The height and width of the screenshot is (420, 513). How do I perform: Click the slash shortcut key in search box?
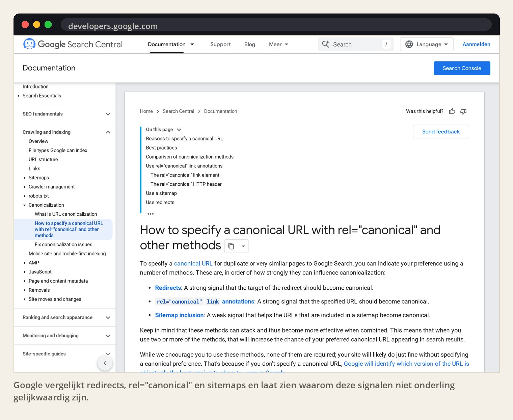pyautogui.click(x=386, y=44)
